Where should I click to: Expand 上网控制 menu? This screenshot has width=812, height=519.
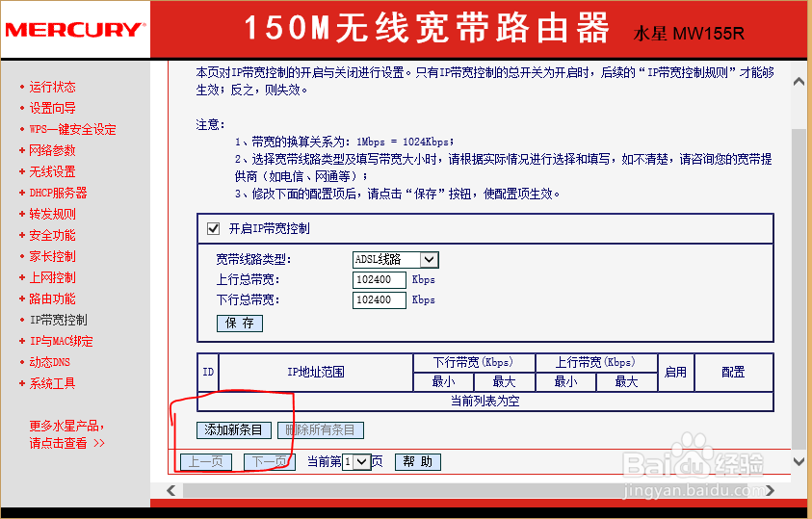tap(52, 278)
